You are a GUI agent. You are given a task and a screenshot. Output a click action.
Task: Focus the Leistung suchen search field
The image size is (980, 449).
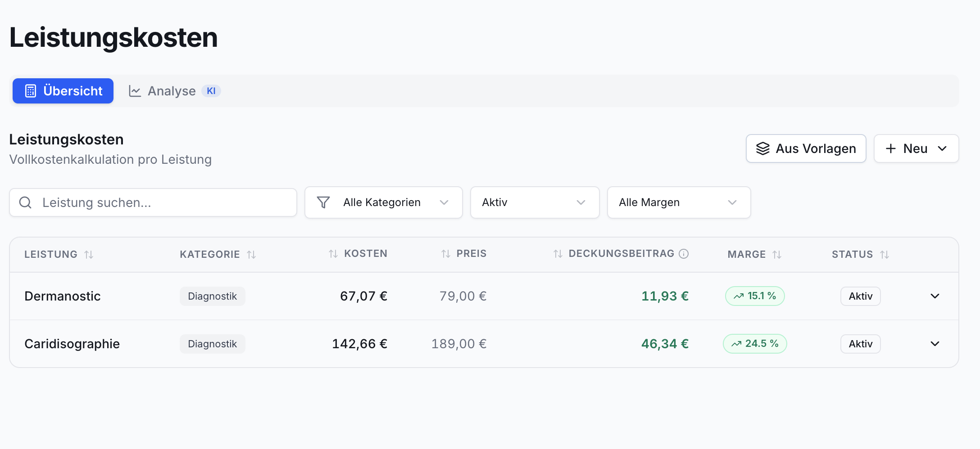click(153, 202)
